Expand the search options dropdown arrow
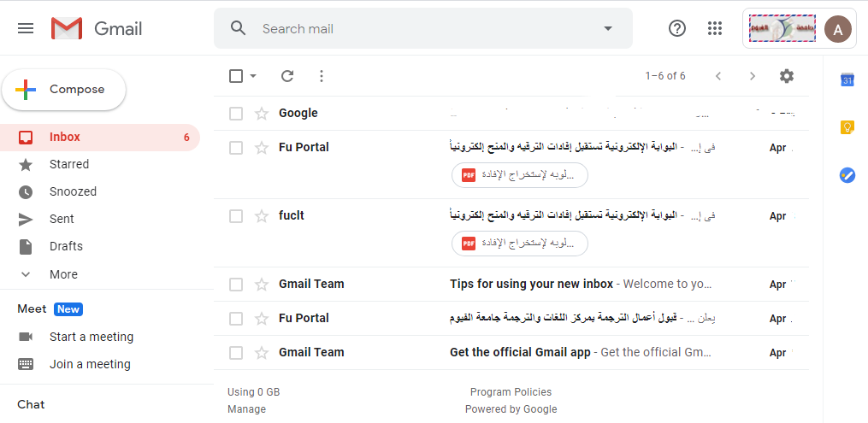The height and width of the screenshot is (423, 868). (x=608, y=28)
